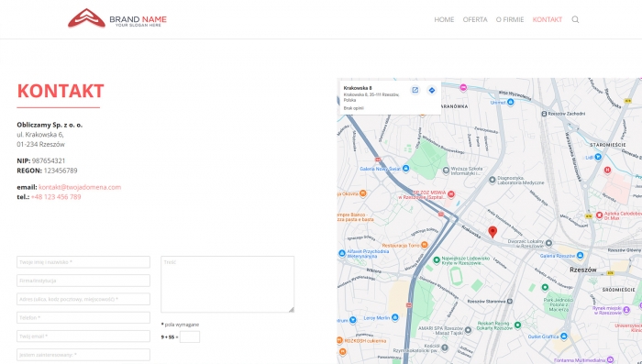This screenshot has height=364, width=642.
Task: Click the Jestem zainteresowany field
Action: (x=83, y=355)
